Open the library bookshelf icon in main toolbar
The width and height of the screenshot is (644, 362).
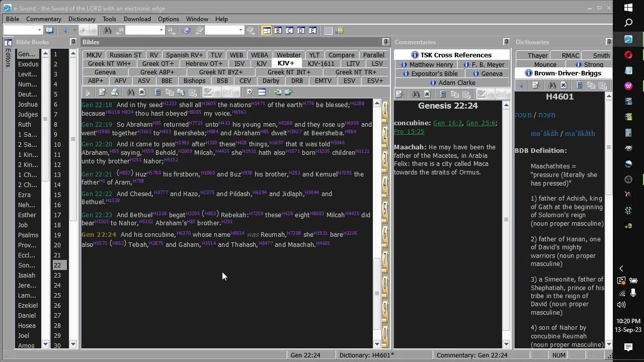pos(340,31)
